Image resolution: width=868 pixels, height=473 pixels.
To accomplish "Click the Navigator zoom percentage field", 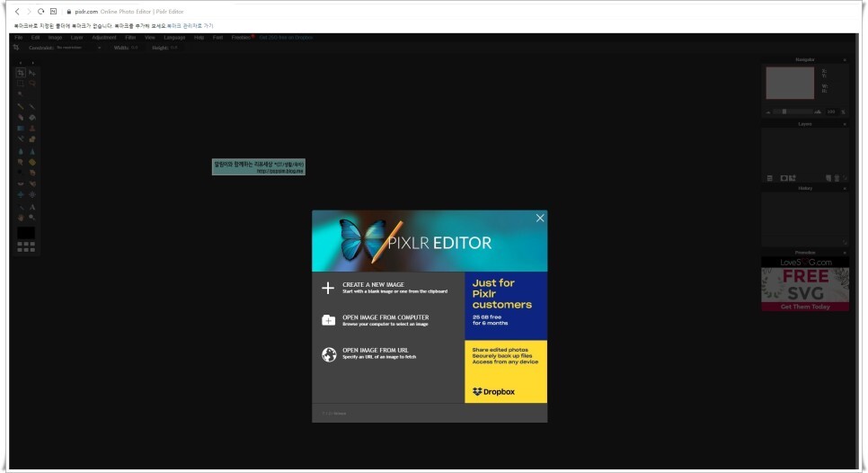I will click(831, 112).
